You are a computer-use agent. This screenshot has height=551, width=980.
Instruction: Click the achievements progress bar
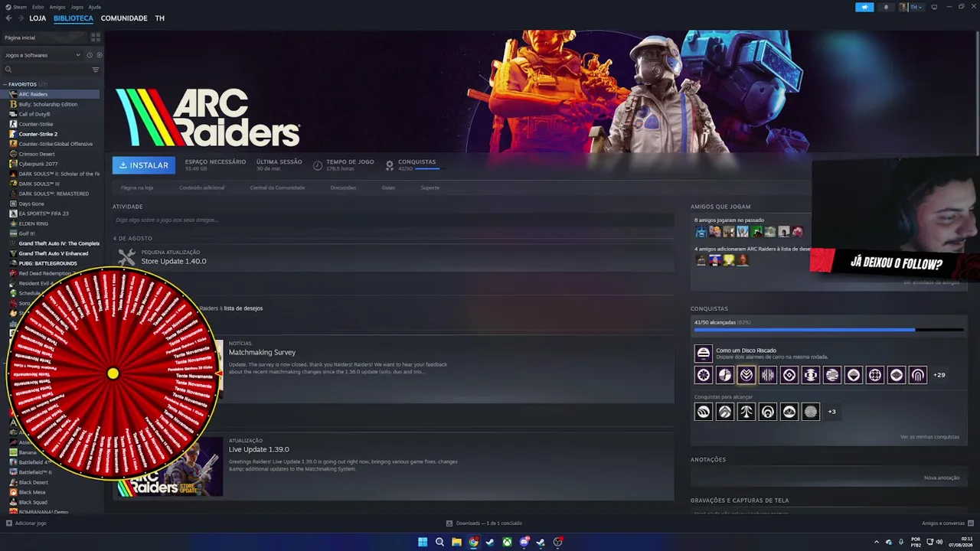(828, 330)
